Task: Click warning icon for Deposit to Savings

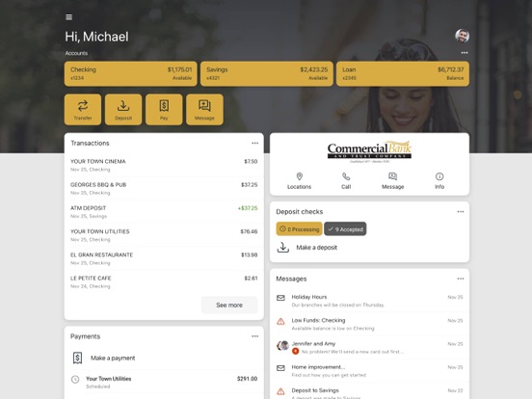Action: click(x=280, y=391)
